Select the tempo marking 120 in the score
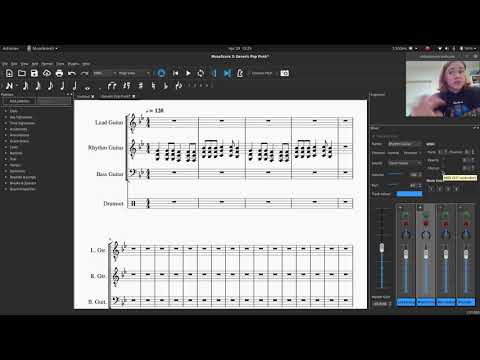480x360 pixels. (x=155, y=110)
